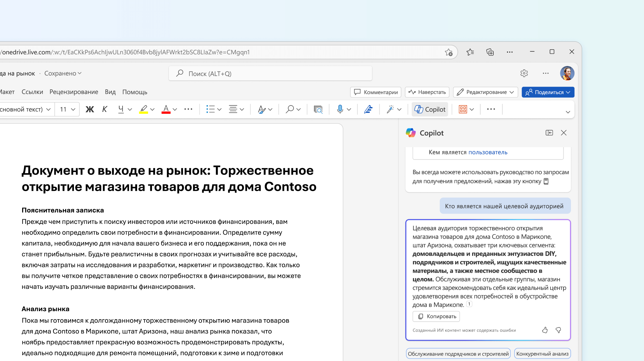This screenshot has height=361, width=644.
Task: Toggle underline formatting (Ч)
Action: click(121, 109)
